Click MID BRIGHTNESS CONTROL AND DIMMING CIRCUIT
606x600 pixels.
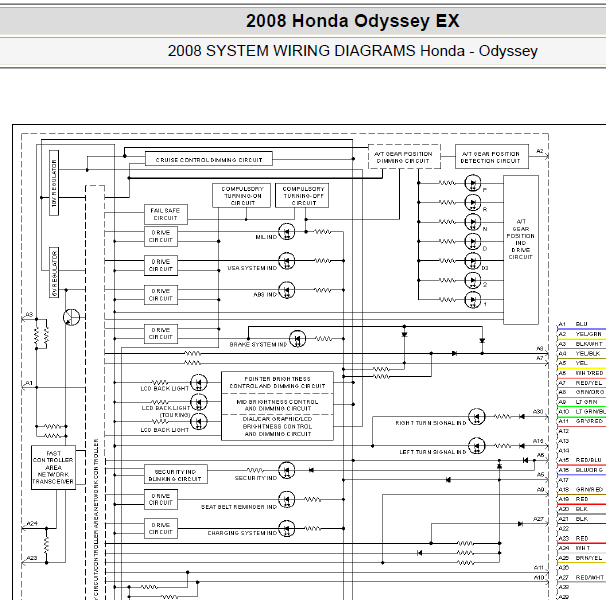click(277, 405)
